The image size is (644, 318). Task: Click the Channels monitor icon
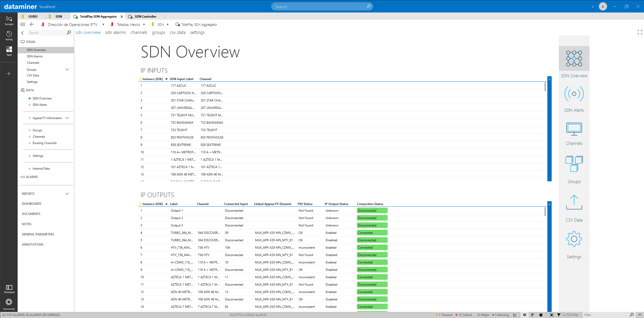coord(574,129)
